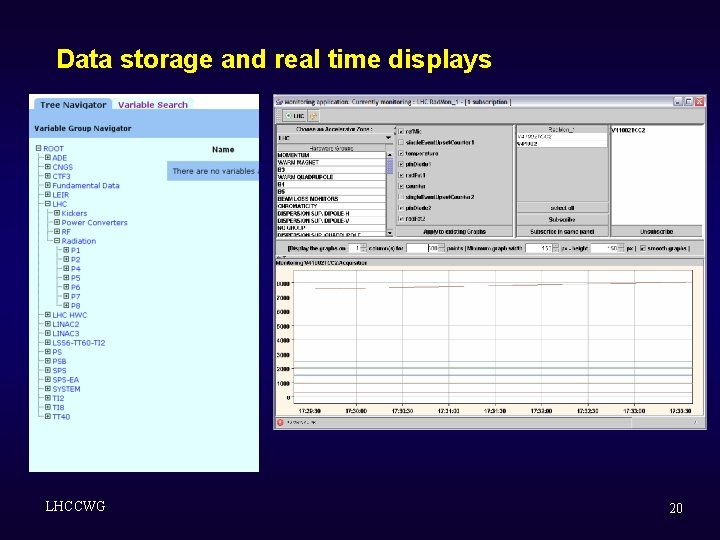Select the P8 tree link under Radiation
The width and height of the screenshot is (720, 540).
(x=75, y=305)
